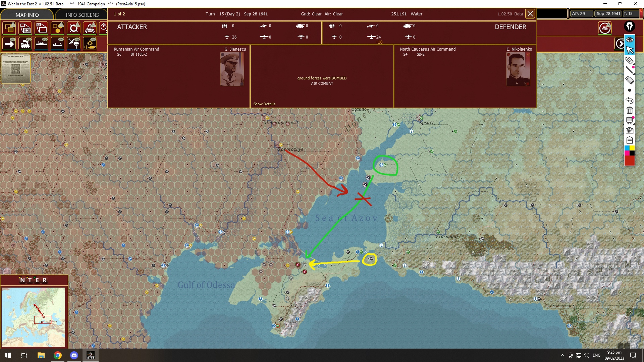644x362 pixels.
Task: Open the MAP INFO tab
Action: [x=27, y=15]
